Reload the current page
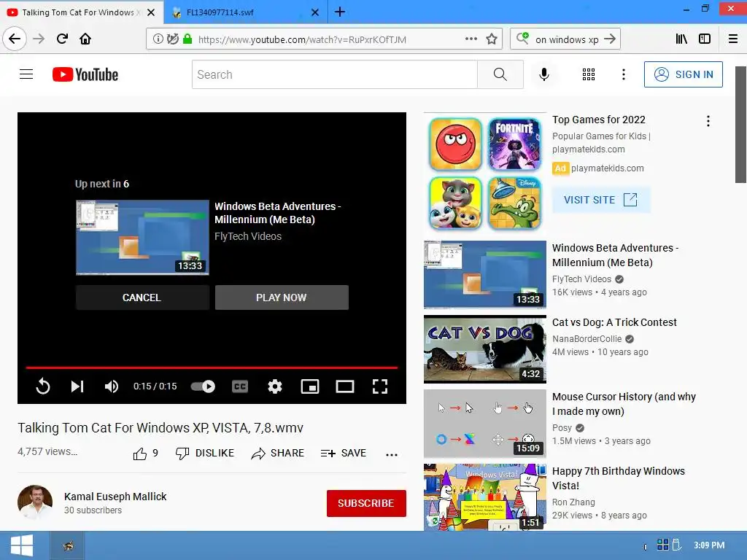 coord(62,39)
